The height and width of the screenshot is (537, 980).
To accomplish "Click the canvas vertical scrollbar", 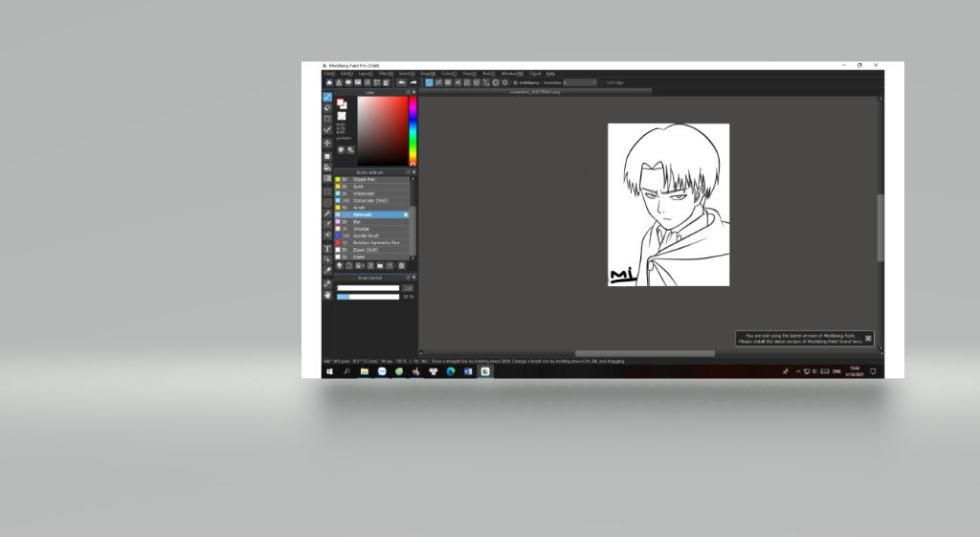I will click(880, 228).
